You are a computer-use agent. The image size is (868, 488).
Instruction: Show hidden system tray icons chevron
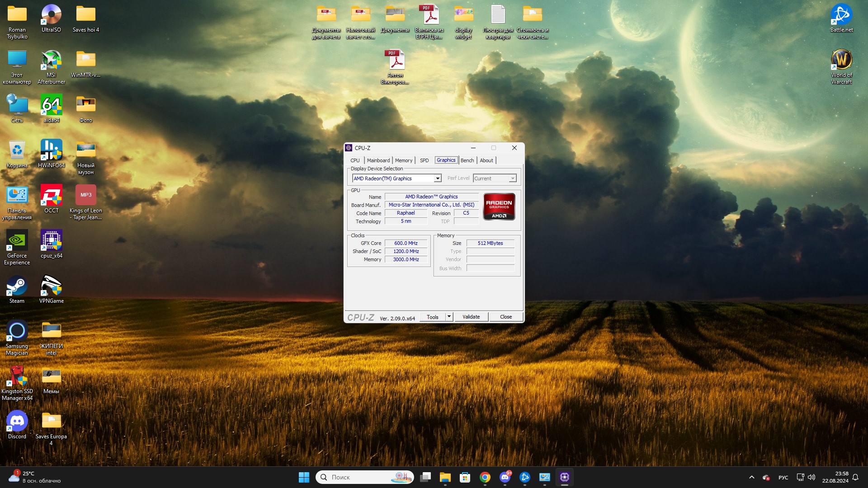[x=751, y=477]
